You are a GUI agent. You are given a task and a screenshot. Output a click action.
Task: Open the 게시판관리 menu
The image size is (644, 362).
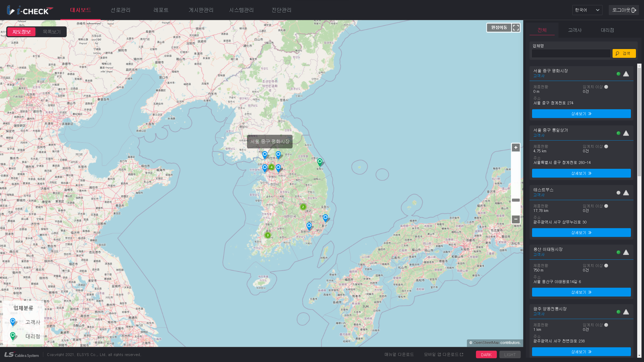pos(201,10)
